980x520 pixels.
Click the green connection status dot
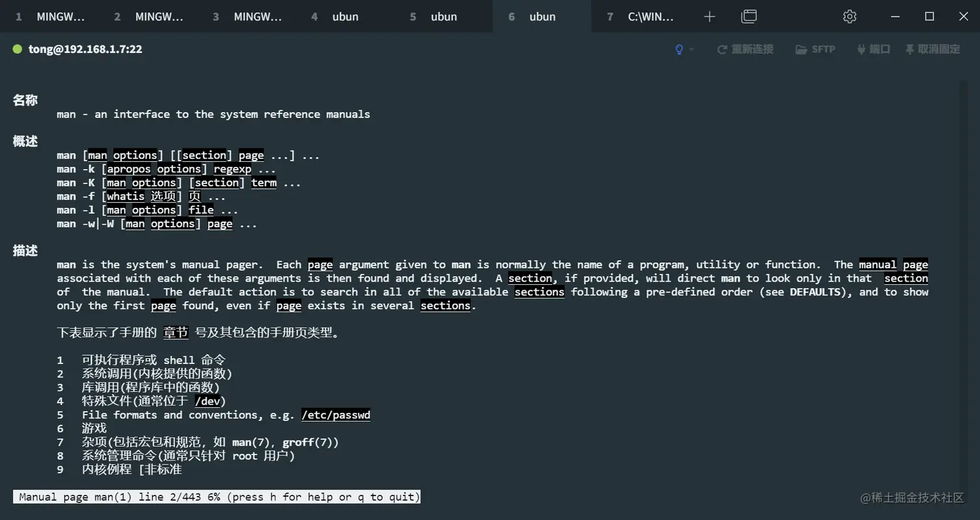[17, 49]
